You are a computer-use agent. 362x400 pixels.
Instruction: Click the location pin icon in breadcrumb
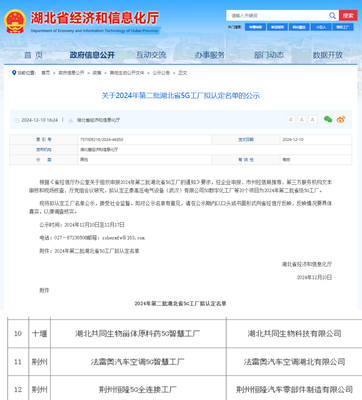[x=14, y=73]
